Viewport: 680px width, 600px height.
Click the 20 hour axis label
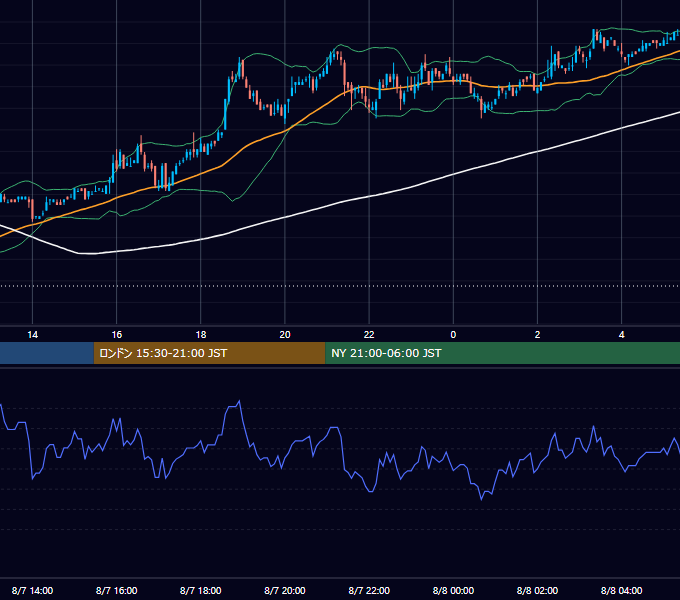tap(285, 335)
